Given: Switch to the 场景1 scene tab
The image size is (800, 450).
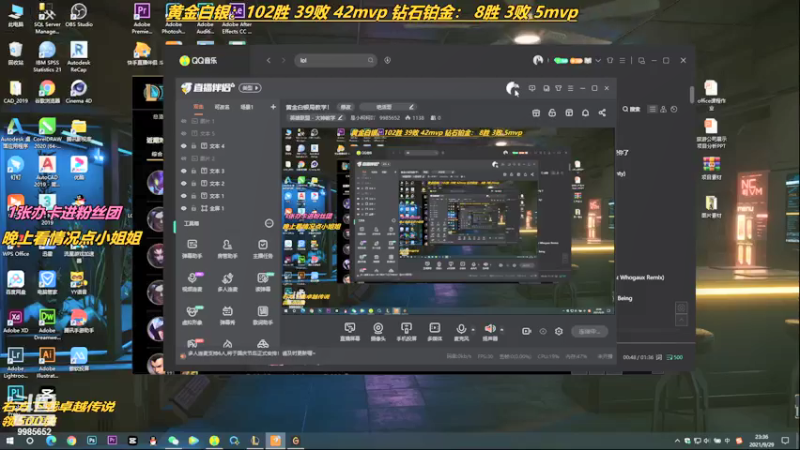Looking at the screenshot, I should (x=247, y=107).
